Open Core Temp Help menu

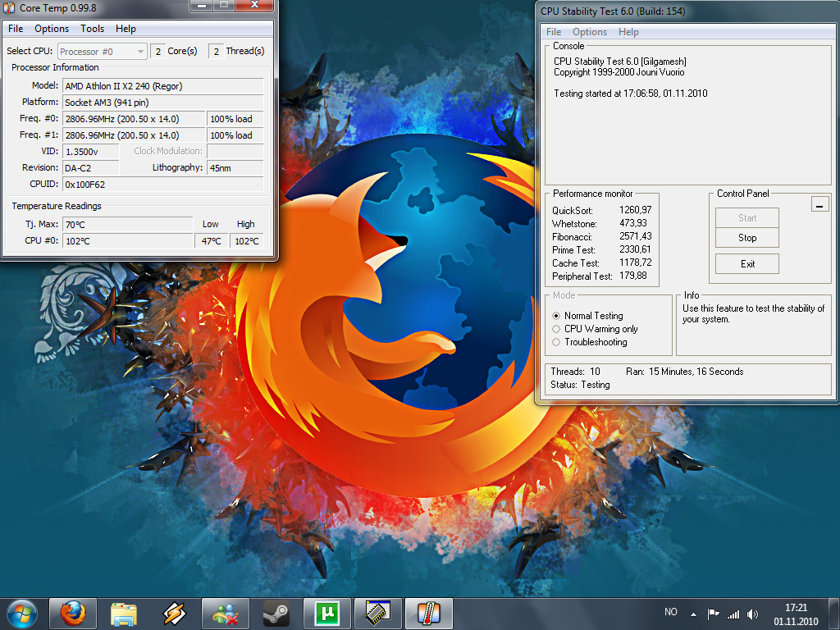(x=126, y=29)
